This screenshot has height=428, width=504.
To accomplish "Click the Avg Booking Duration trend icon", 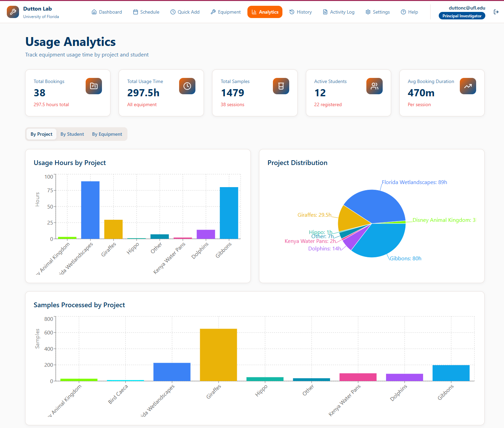I will tap(468, 86).
